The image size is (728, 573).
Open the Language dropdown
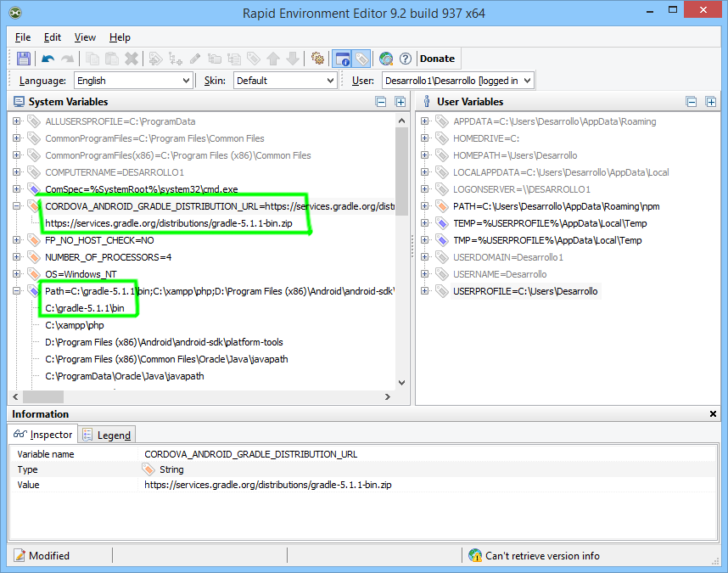(133, 81)
